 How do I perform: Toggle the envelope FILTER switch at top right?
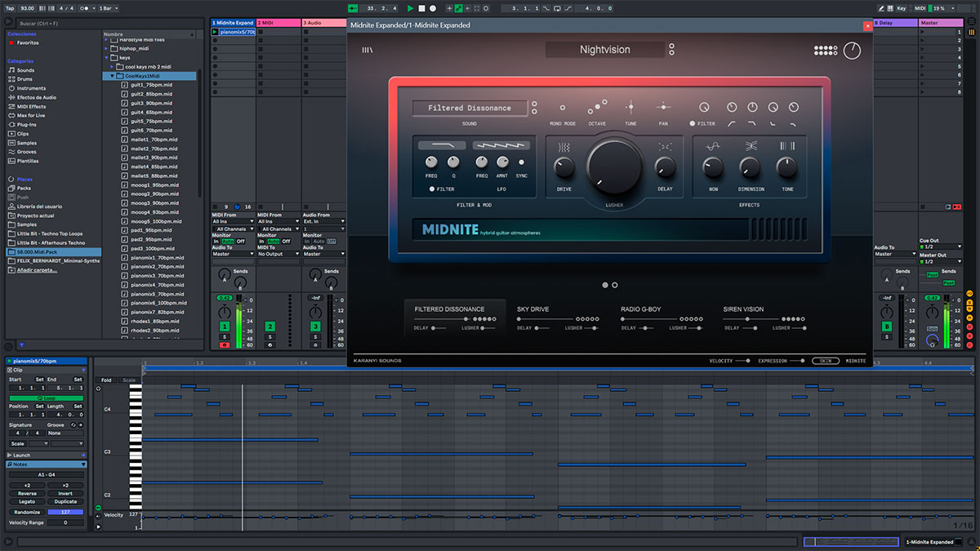(x=693, y=123)
